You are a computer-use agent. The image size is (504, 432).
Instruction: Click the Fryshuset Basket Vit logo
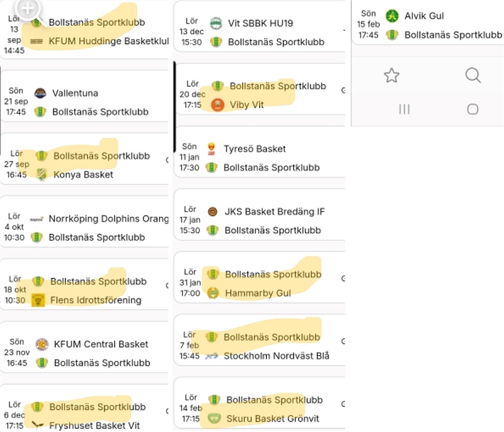(37, 425)
